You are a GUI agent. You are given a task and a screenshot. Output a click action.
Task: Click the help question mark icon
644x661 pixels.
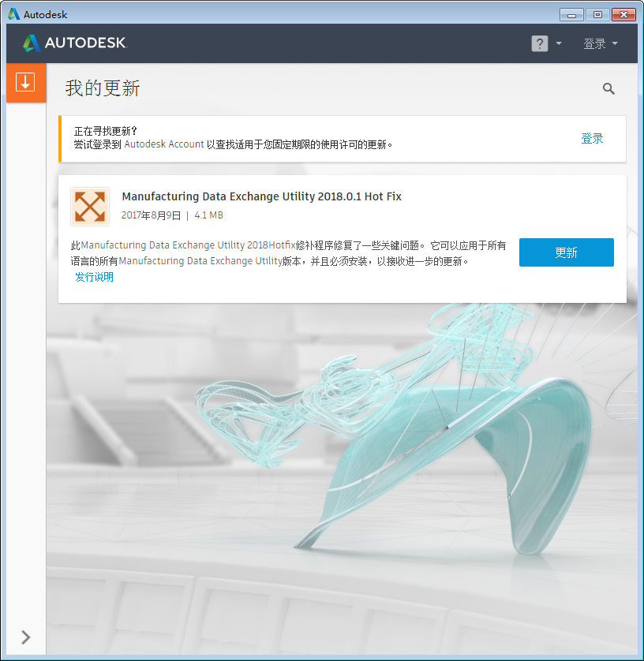(x=539, y=43)
